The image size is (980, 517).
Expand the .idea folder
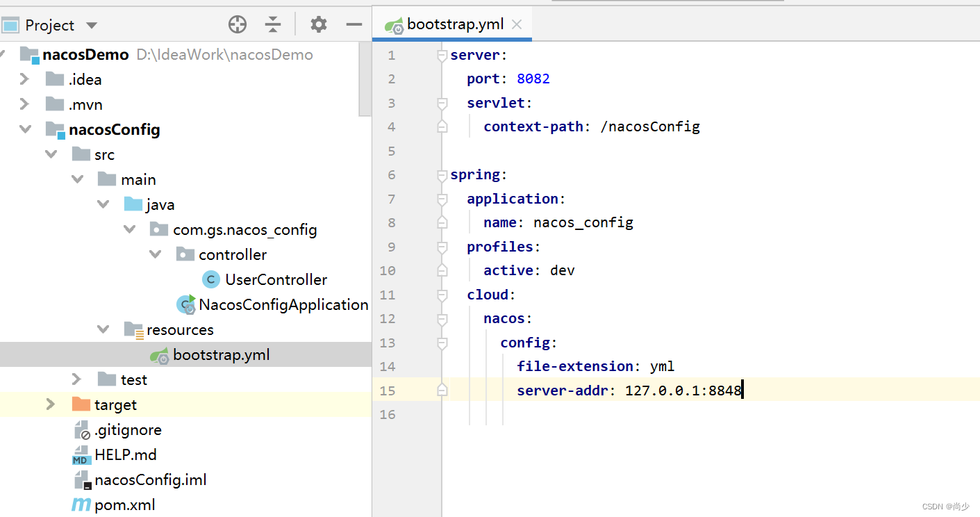point(24,79)
